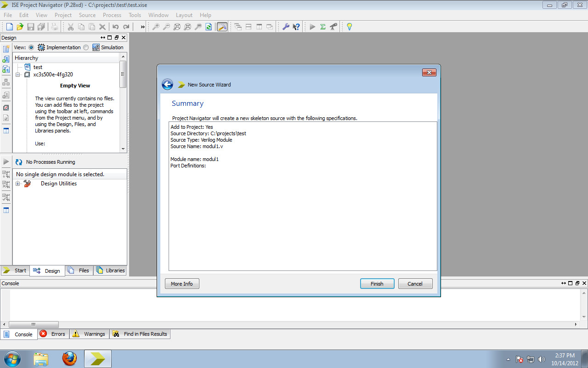588x368 pixels.
Task: Open Design Summary with the sigma icon
Action: [x=323, y=27]
